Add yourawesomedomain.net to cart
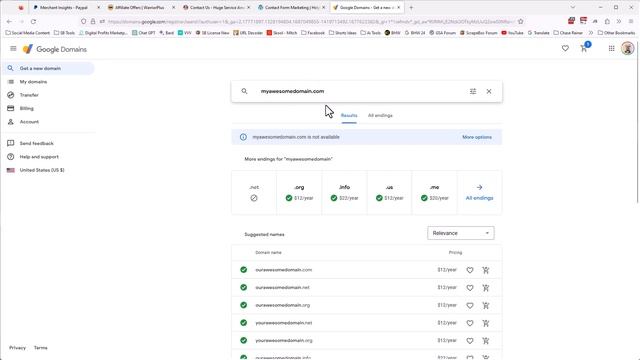This screenshot has width=640, height=360. tap(486, 323)
